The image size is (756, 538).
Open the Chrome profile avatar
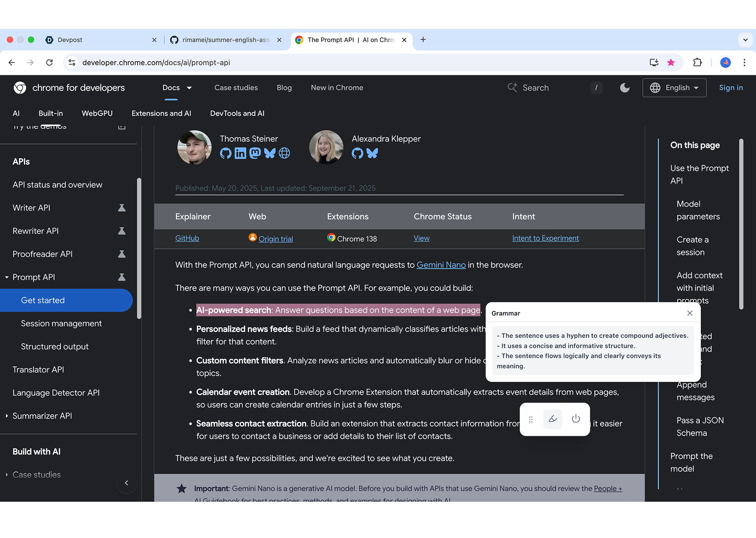coord(726,63)
